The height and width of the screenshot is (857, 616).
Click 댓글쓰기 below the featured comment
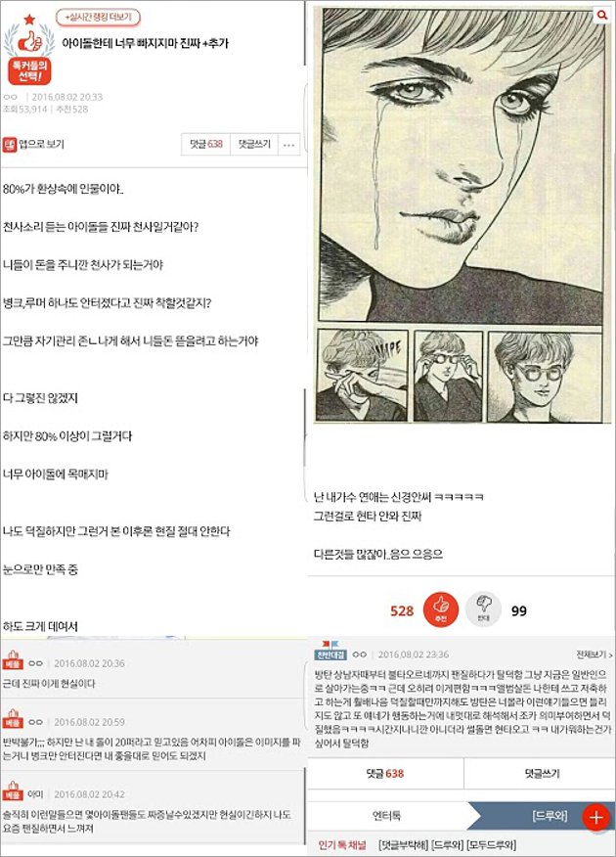pyautogui.click(x=542, y=774)
